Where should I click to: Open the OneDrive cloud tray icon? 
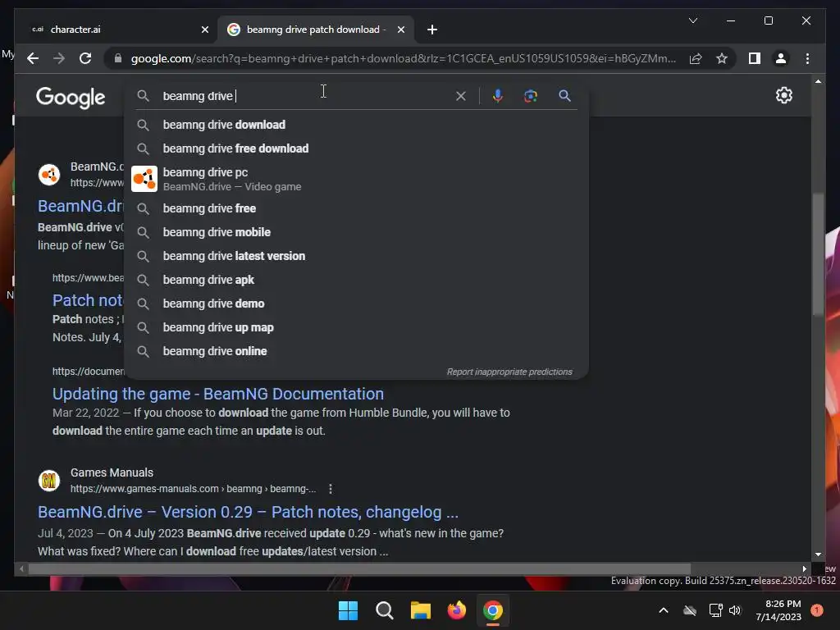[690, 610]
